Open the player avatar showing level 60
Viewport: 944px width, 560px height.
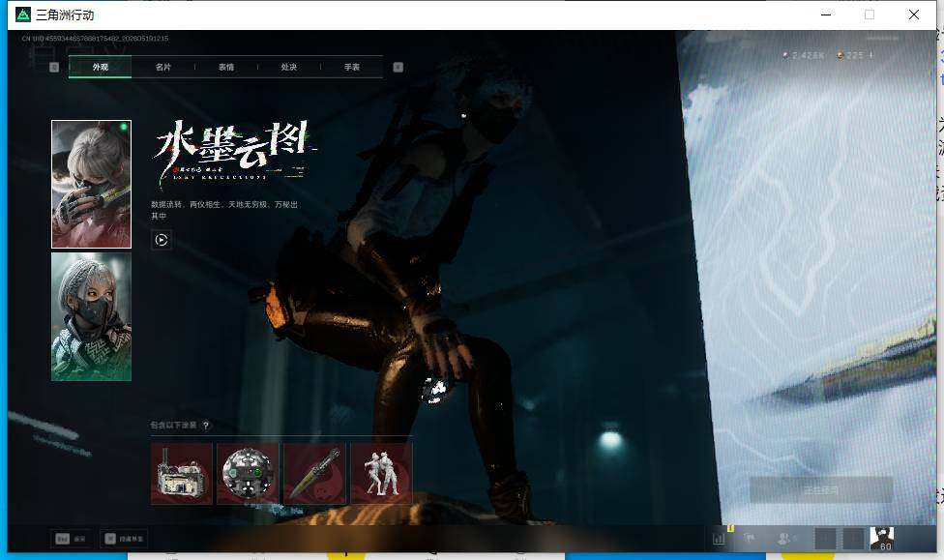[x=882, y=539]
